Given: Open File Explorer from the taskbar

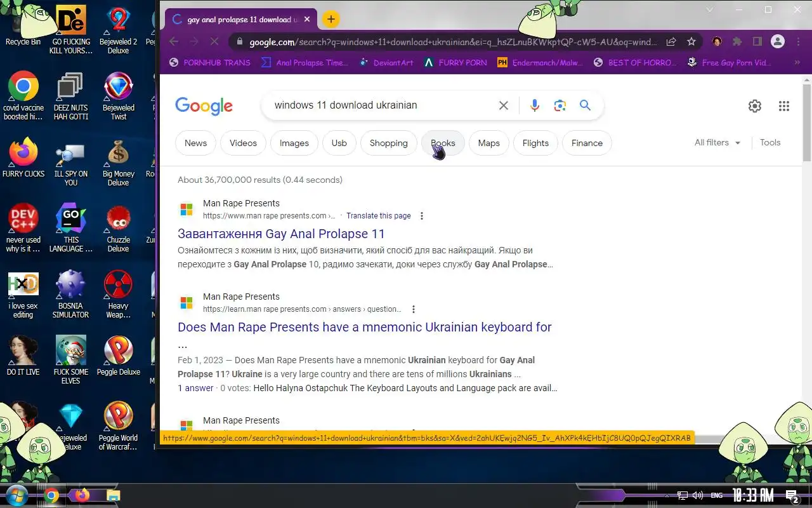Looking at the screenshot, I should [x=113, y=495].
